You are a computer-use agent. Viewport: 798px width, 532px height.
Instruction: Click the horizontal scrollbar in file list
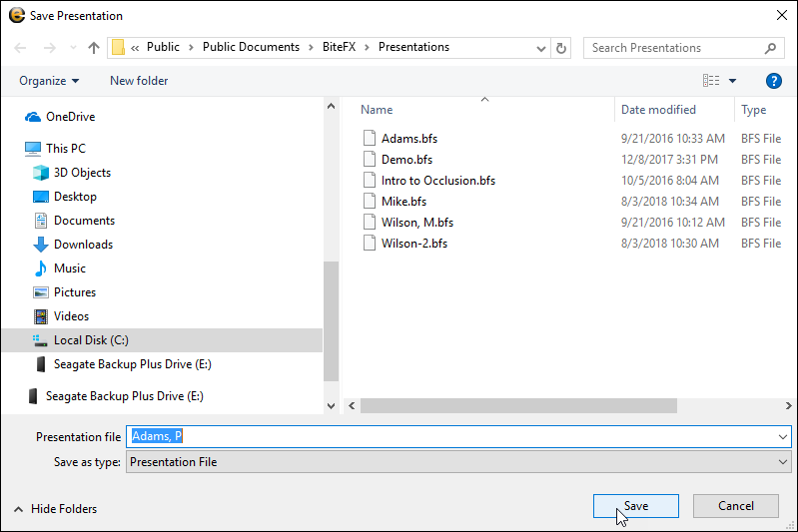[518, 406]
